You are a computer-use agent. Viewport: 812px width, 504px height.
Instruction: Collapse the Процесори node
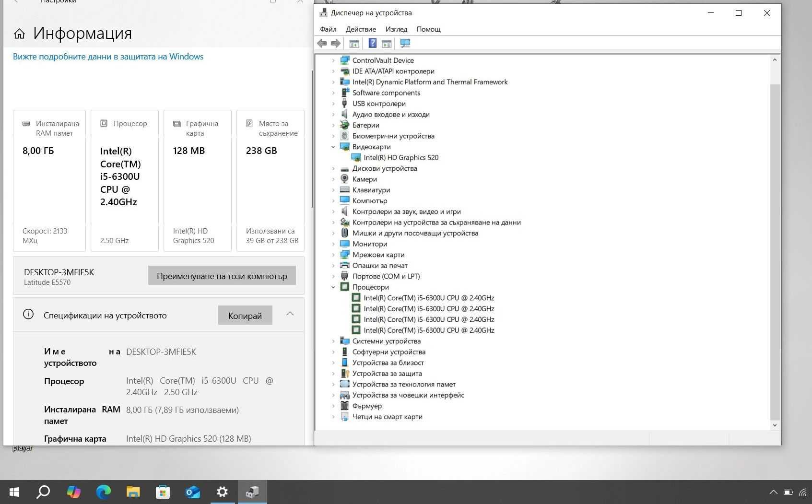(333, 287)
